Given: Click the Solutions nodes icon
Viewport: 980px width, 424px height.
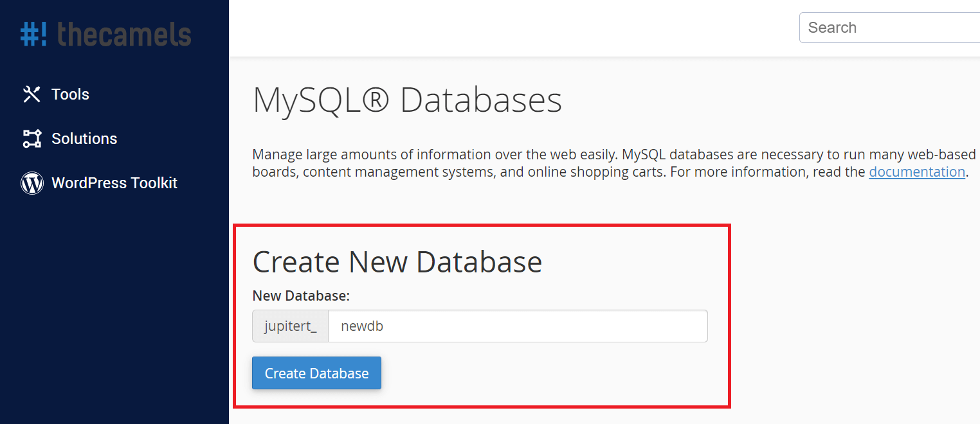Looking at the screenshot, I should pos(32,139).
